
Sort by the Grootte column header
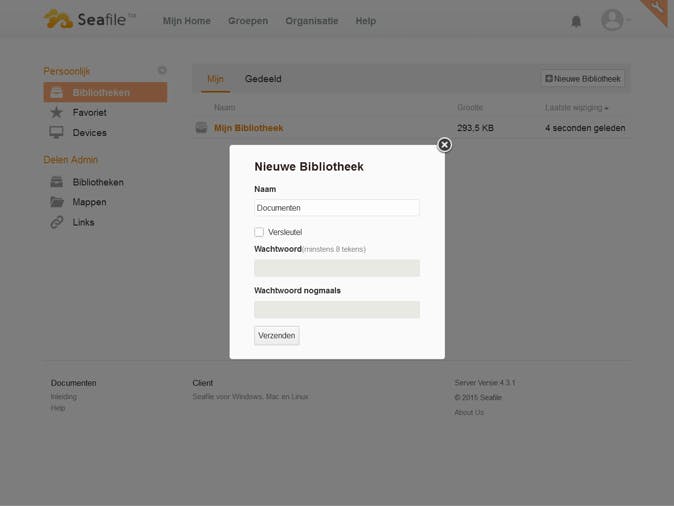coord(470,107)
